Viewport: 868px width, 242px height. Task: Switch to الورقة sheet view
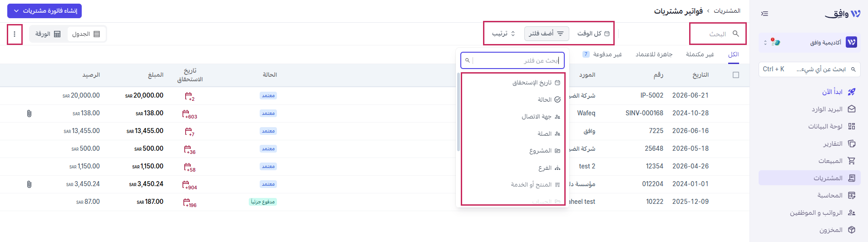click(48, 34)
